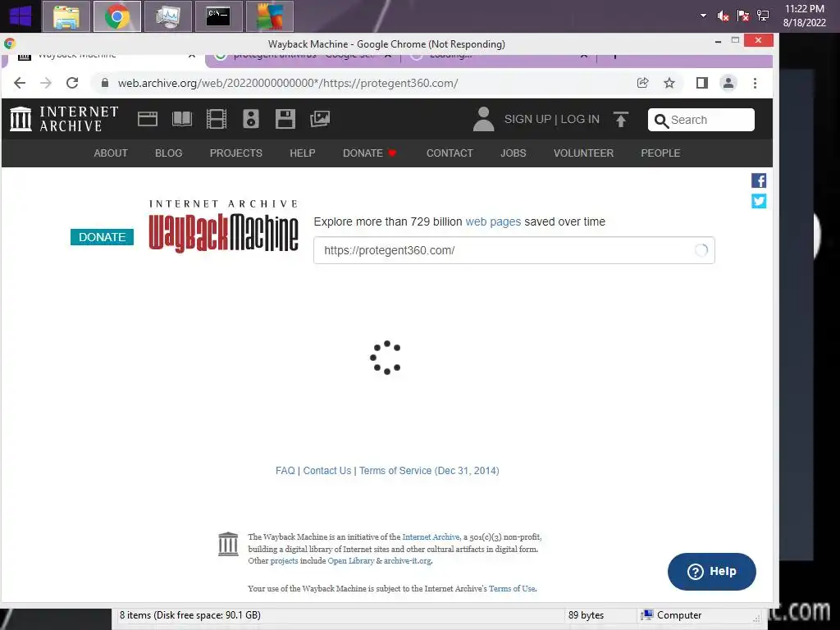Click the Chrome address bar URL

tap(288, 83)
